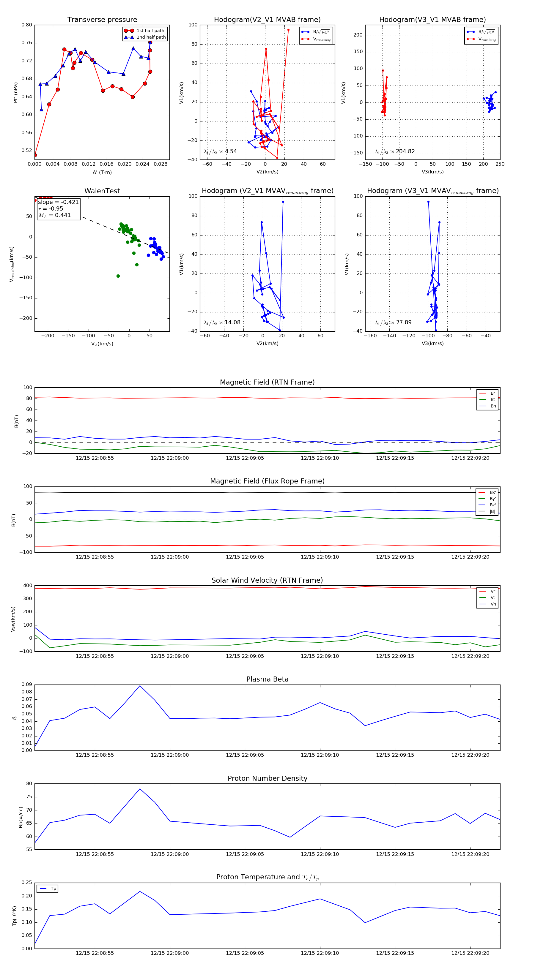Screen dimensions: 535x980
Task: Select the 'Bn' legend entry
Action: (487, 406)
